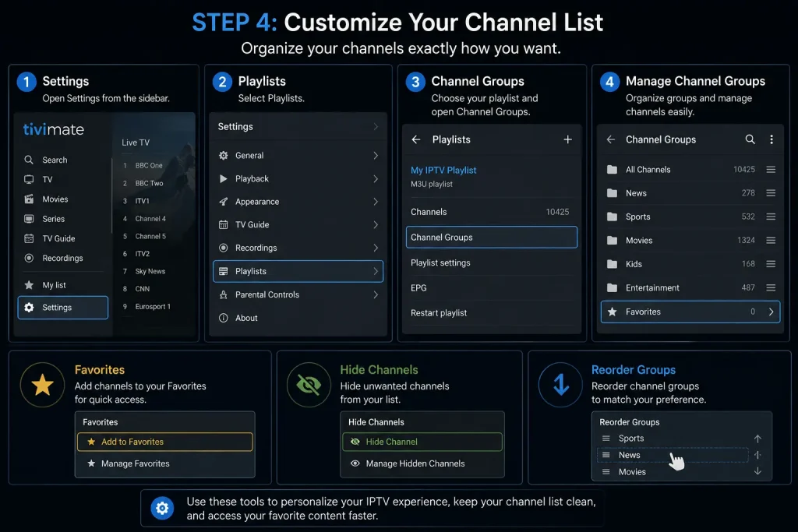Click the down arrow on Movies reorder row
This screenshot has width=798, height=532.
click(x=757, y=471)
